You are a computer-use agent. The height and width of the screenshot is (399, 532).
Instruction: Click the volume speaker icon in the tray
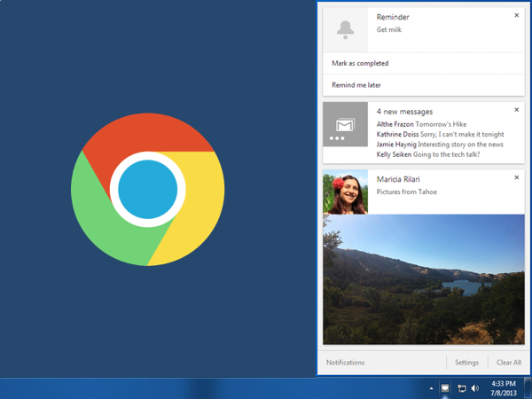coord(475,388)
